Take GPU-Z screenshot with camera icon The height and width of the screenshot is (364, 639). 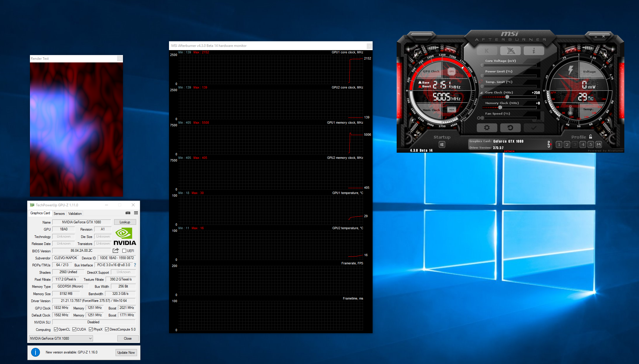coord(128,213)
